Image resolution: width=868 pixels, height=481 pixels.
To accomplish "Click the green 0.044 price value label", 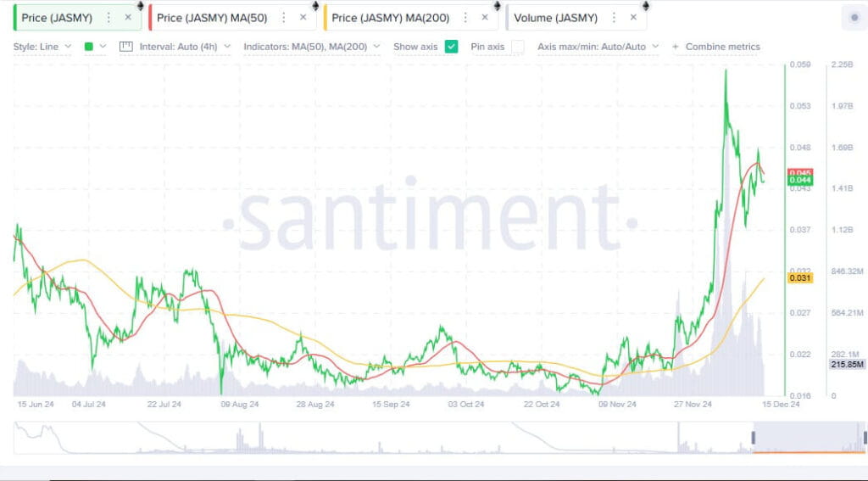I will [x=800, y=180].
